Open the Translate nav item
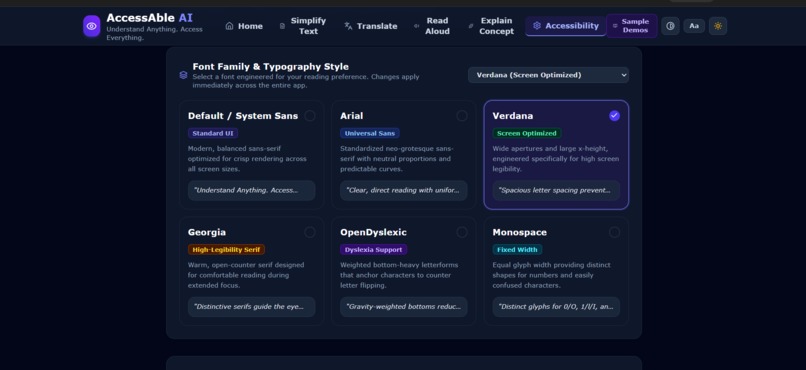Viewport: 806px width, 370px height. (371, 26)
